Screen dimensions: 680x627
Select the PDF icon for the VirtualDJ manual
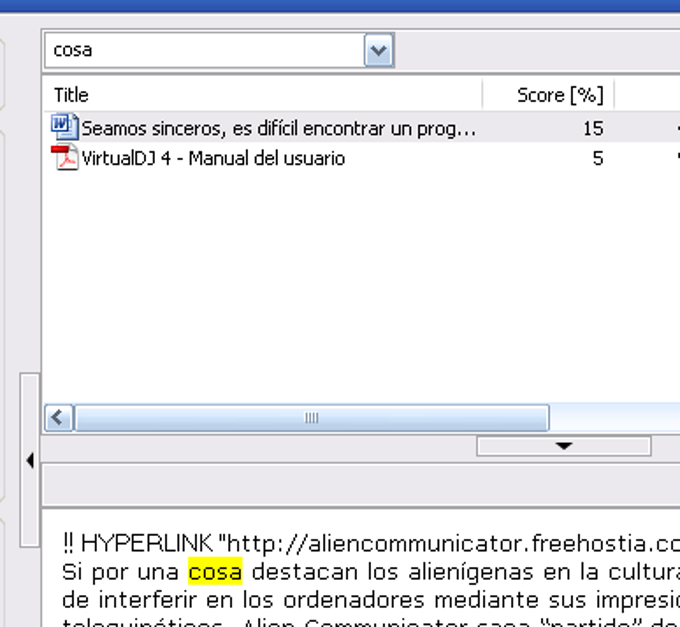[x=65, y=157]
